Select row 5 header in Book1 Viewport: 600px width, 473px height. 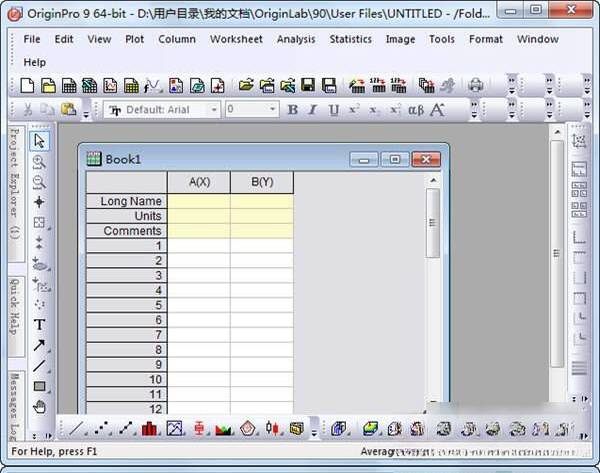[x=127, y=305]
